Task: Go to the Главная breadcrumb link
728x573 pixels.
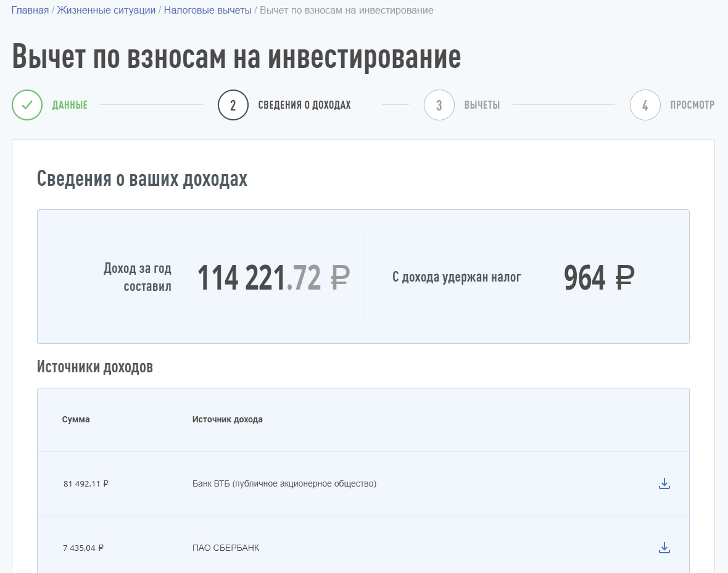Action: point(30,10)
